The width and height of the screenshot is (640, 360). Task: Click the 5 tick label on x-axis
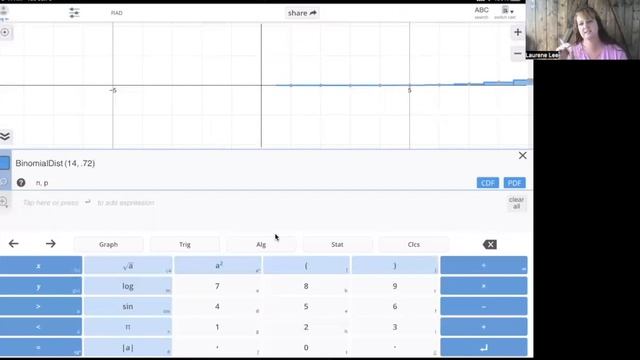409,90
